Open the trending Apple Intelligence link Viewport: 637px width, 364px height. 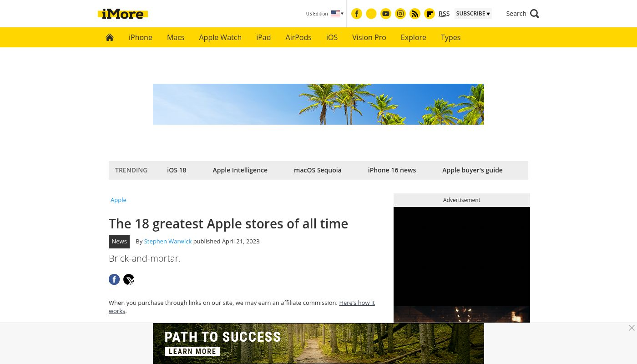[x=240, y=170]
